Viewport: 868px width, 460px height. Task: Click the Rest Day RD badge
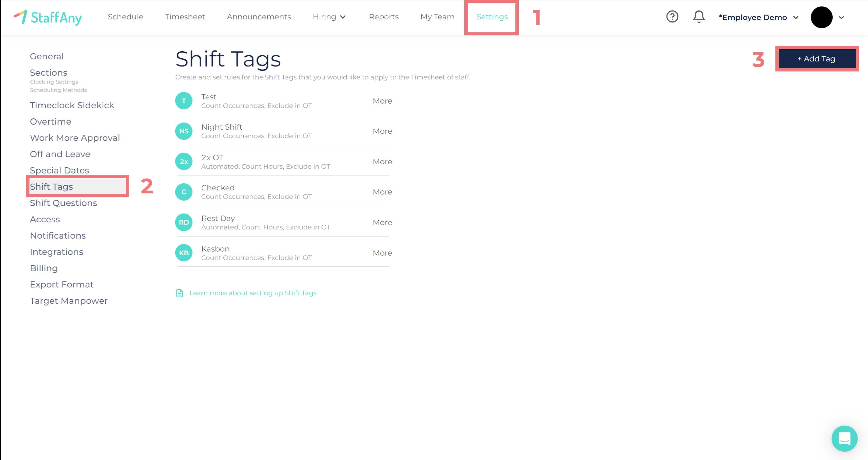[x=184, y=222]
